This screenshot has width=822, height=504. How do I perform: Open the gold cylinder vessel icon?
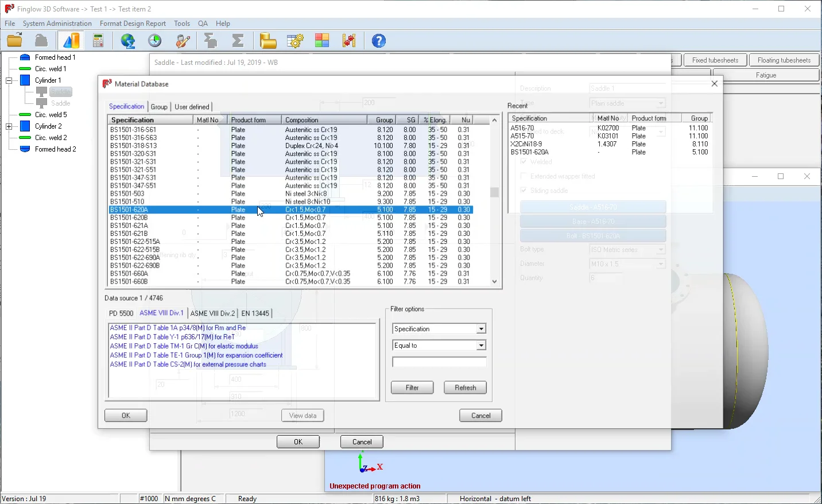click(267, 41)
